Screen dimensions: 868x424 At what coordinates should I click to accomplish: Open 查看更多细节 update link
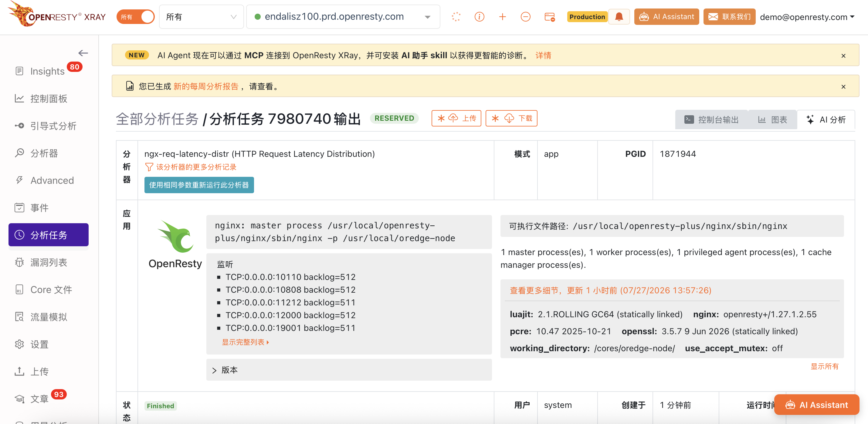pyautogui.click(x=610, y=290)
